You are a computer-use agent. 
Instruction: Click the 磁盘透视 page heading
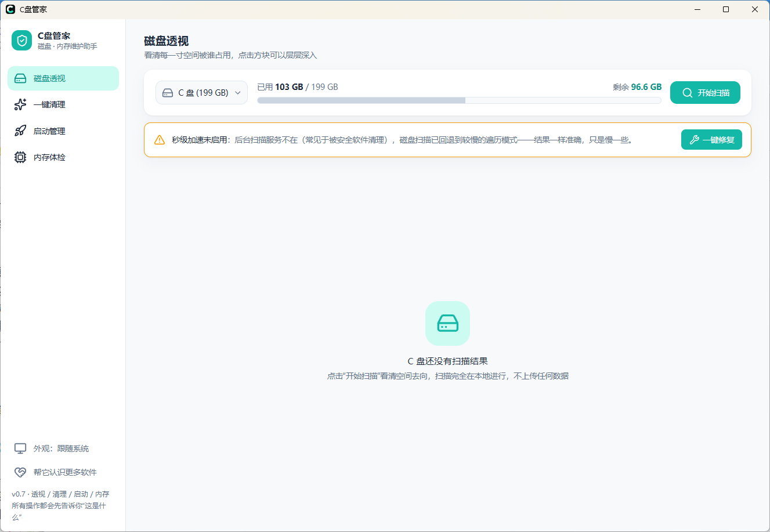pyautogui.click(x=167, y=41)
